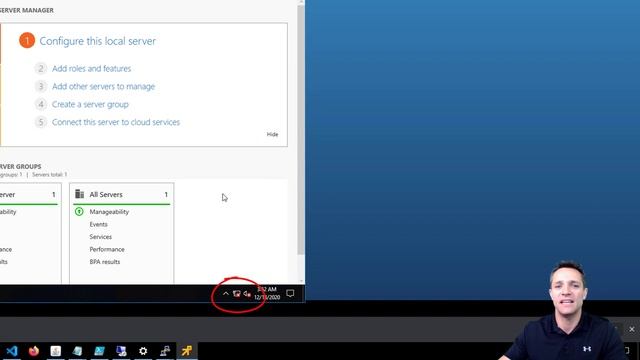Open Manageability under All Servers
Image resolution: width=640 pixels, height=360 pixels.
point(109,212)
